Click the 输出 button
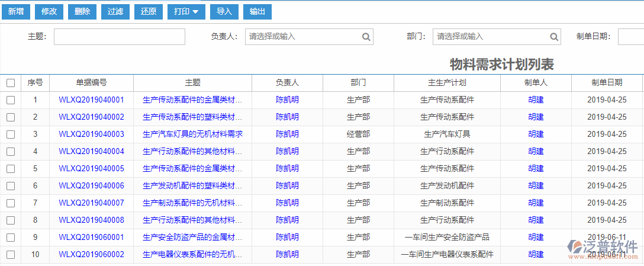The height and width of the screenshot is (266, 644). click(x=257, y=11)
